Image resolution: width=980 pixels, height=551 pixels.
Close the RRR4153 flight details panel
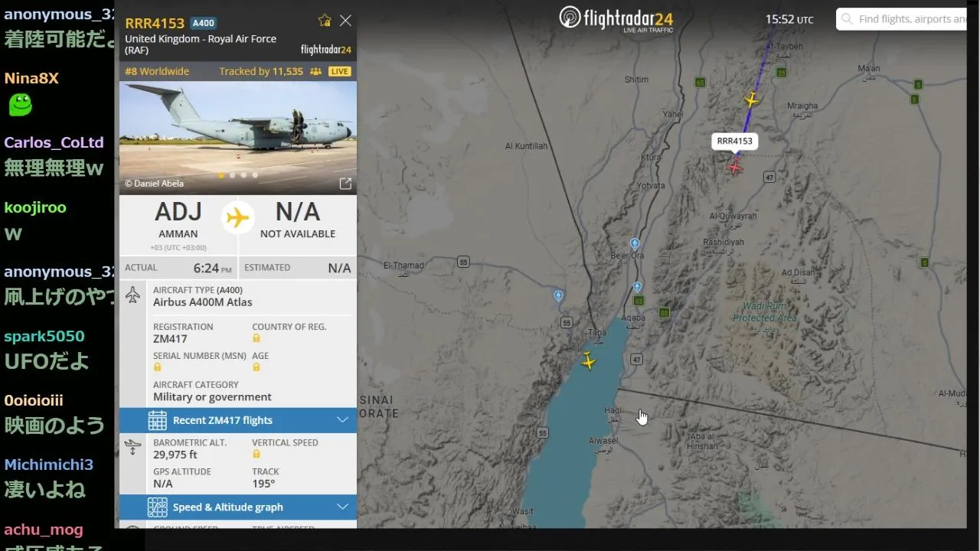tap(345, 21)
